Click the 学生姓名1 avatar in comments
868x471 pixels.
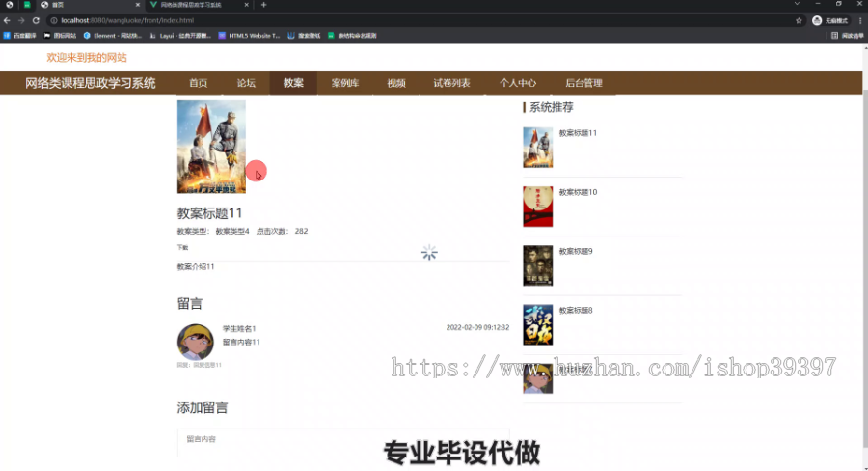click(196, 342)
